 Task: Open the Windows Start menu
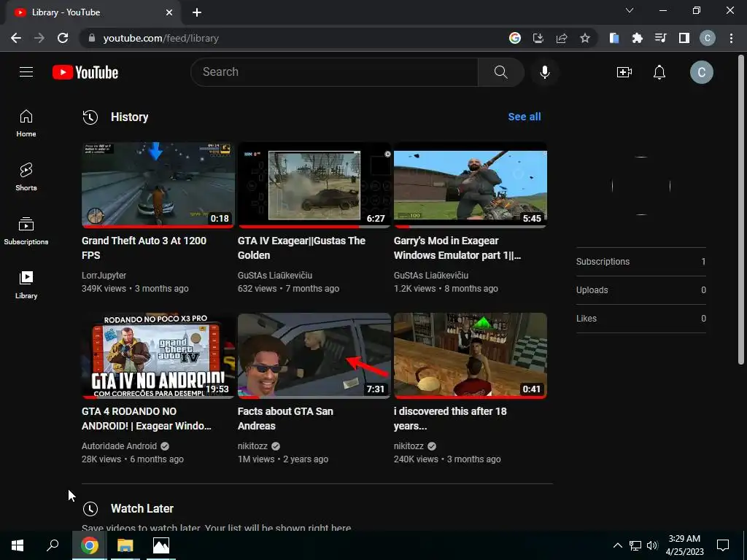[18, 545]
